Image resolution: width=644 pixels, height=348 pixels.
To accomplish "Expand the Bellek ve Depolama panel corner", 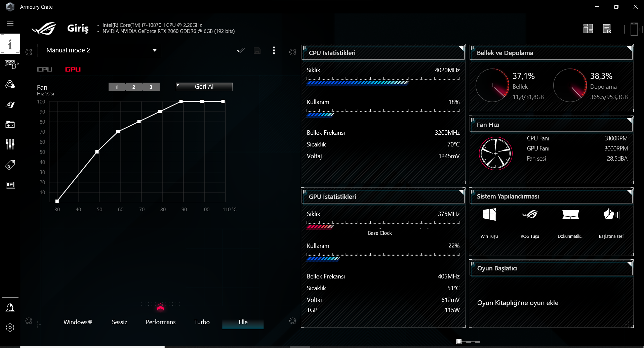I will (630, 48).
